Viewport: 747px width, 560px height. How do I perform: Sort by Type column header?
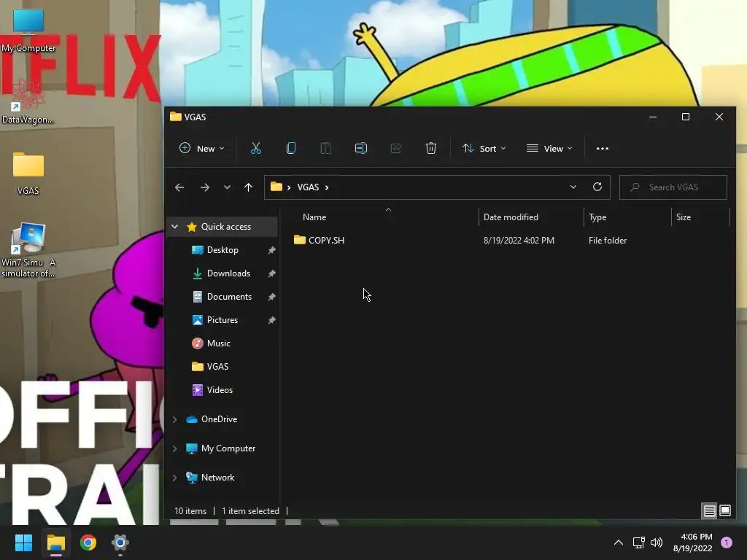coord(597,217)
